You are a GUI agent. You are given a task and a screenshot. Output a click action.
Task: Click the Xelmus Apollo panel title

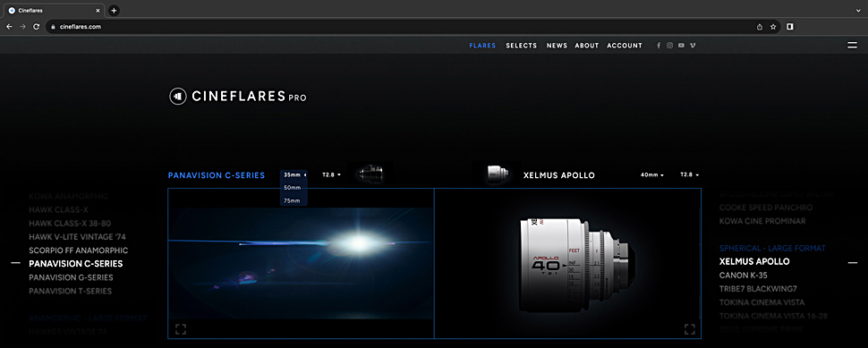pos(559,175)
